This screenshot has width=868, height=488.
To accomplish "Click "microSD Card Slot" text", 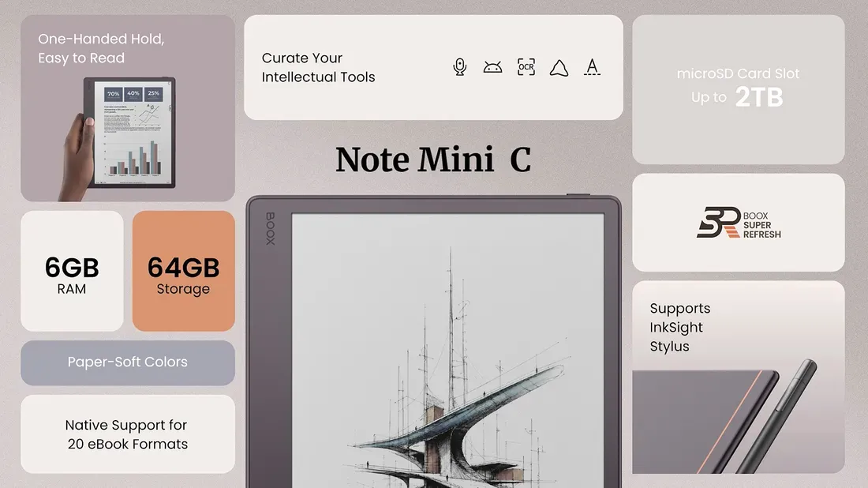I will tap(738, 73).
